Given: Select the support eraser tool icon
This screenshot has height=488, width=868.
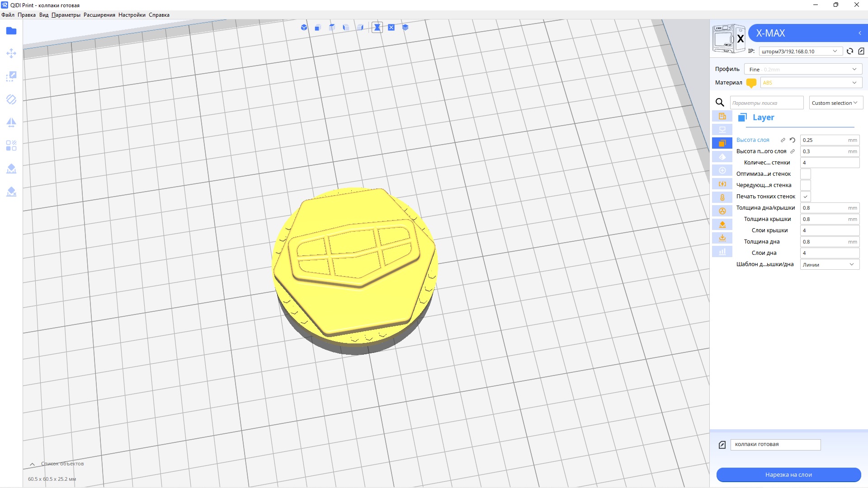Looking at the screenshot, I should click(11, 192).
